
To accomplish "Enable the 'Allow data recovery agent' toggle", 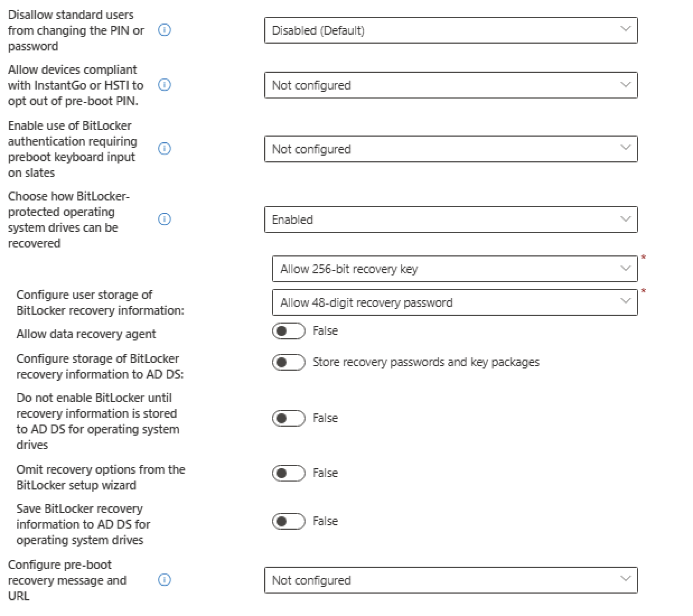I will pos(288,331).
